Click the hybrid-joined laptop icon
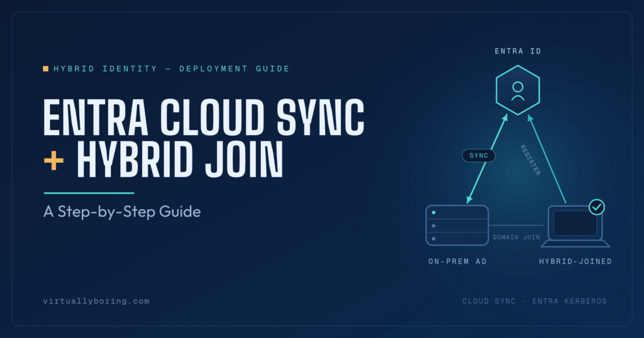644x338 pixels. point(575,226)
